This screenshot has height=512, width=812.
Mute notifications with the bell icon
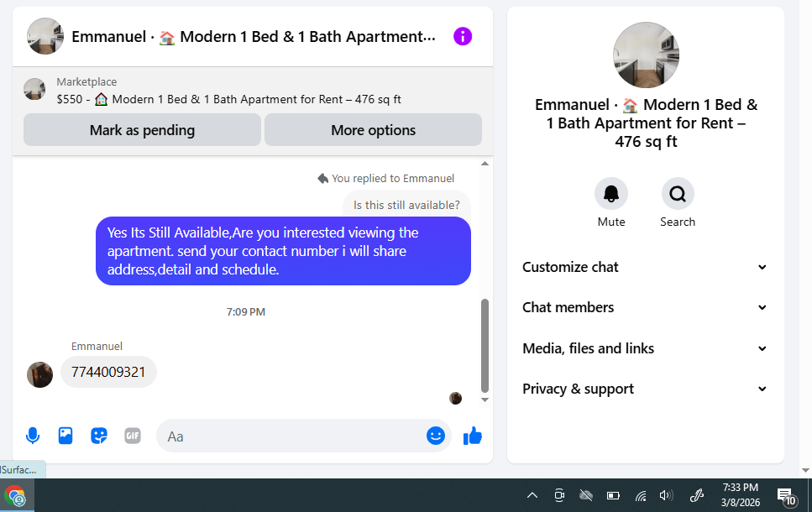point(611,194)
